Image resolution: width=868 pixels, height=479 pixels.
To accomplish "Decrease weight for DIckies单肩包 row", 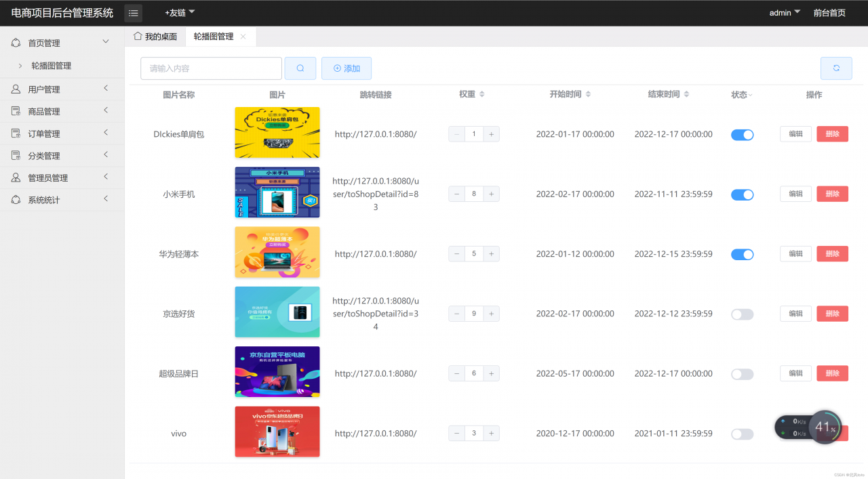I will pyautogui.click(x=457, y=134).
